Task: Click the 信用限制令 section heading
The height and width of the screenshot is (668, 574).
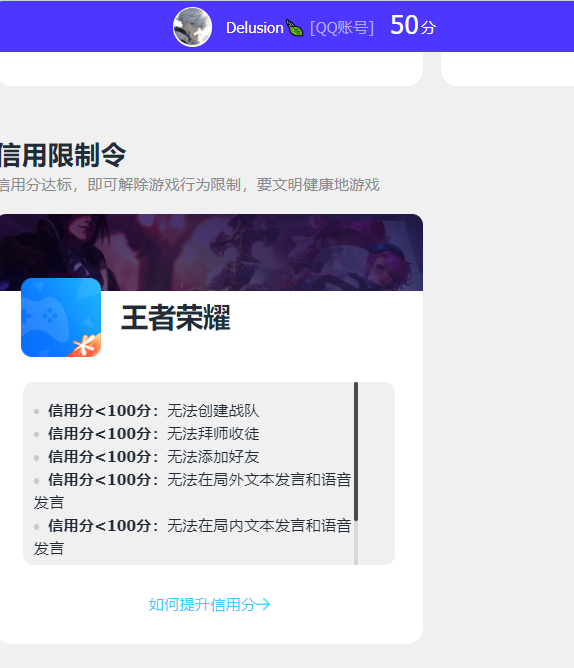Action: 63,155
